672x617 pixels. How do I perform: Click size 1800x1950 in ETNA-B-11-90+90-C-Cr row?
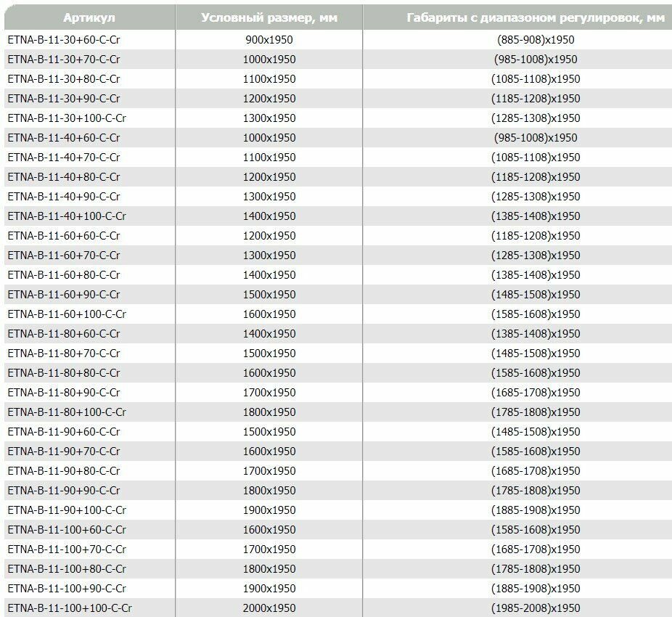point(269,491)
